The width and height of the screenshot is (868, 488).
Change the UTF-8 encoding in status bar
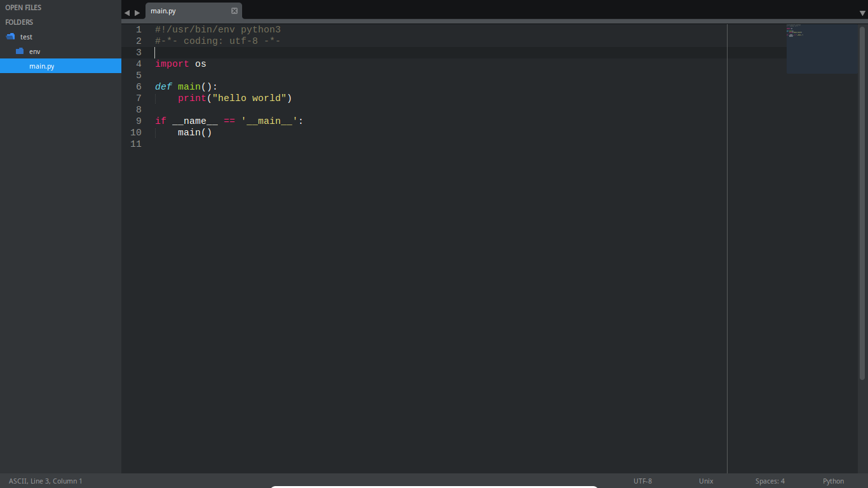coord(642,481)
